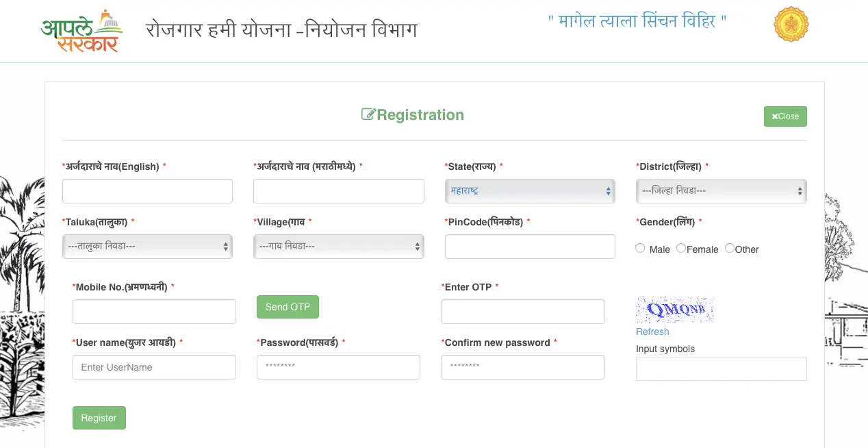Click the CAPTCHA image
This screenshot has height=448, width=868.
(674, 310)
